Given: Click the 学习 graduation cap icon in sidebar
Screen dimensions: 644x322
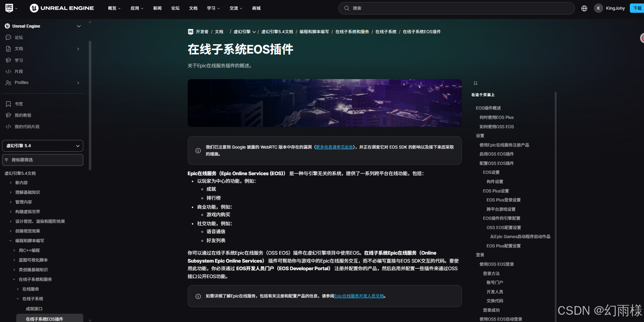Looking at the screenshot, I should point(8,60).
